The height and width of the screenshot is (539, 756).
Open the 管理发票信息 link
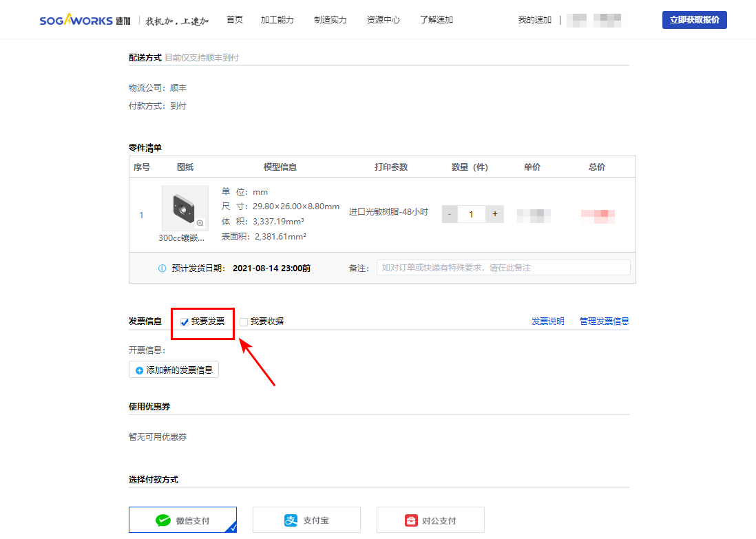[604, 321]
